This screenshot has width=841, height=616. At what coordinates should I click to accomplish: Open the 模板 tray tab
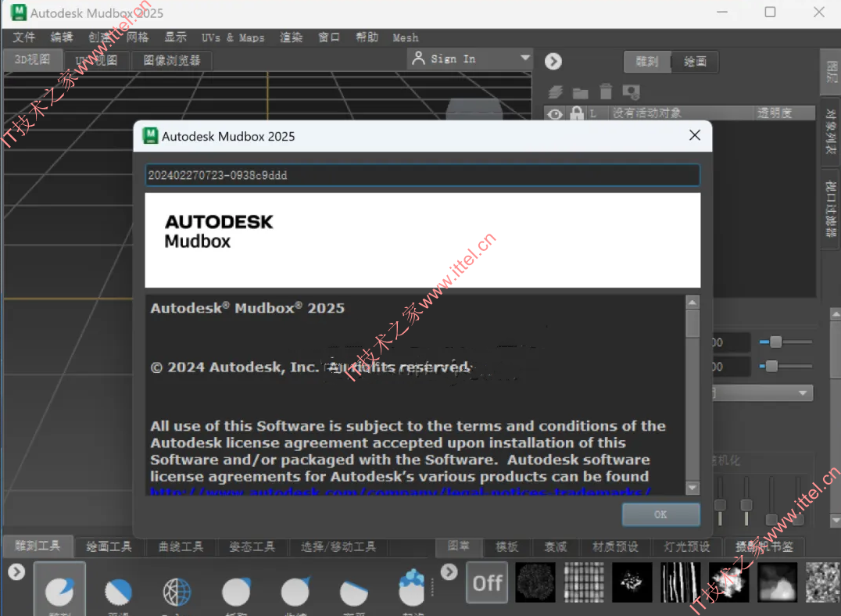click(506, 546)
